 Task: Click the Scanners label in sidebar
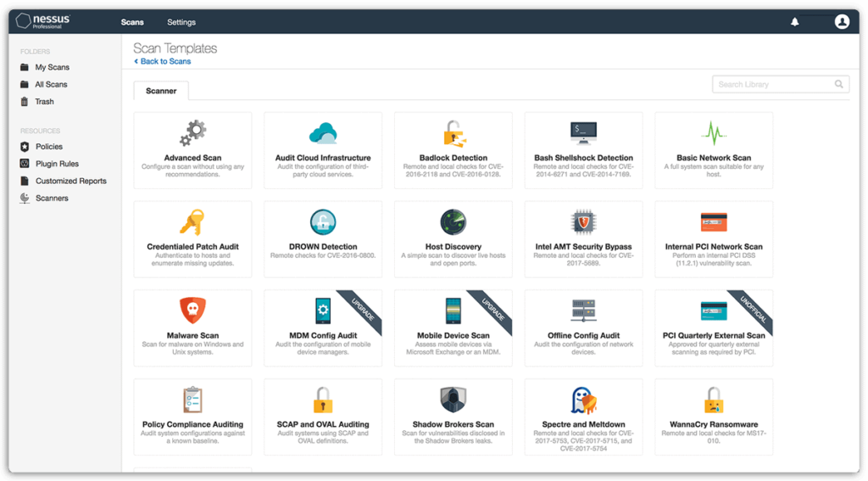(x=52, y=198)
